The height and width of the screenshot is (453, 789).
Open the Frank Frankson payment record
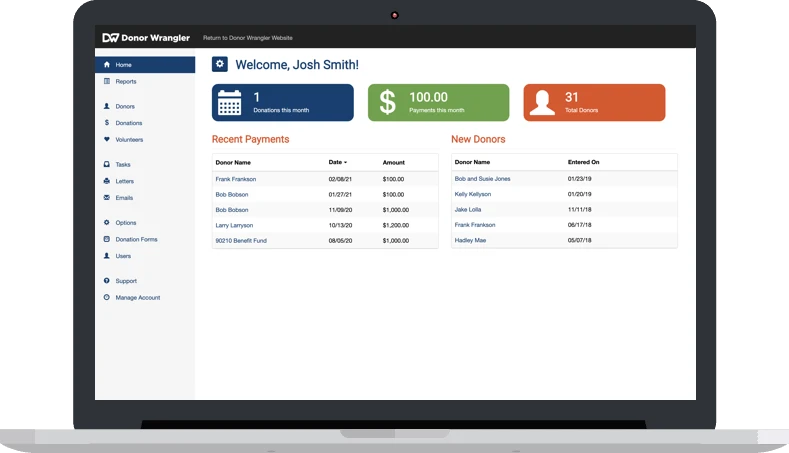point(236,179)
